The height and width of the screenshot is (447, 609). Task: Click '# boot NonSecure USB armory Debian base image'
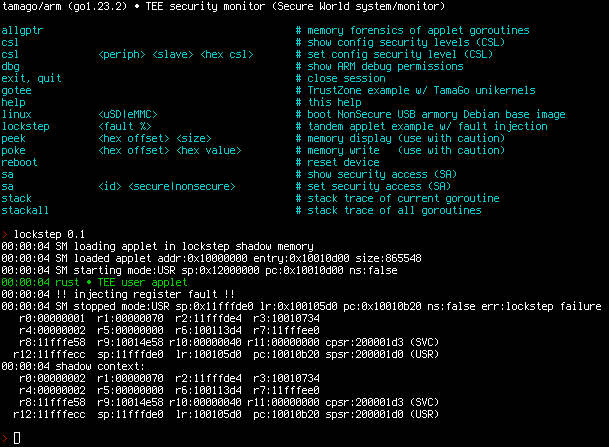click(430, 115)
